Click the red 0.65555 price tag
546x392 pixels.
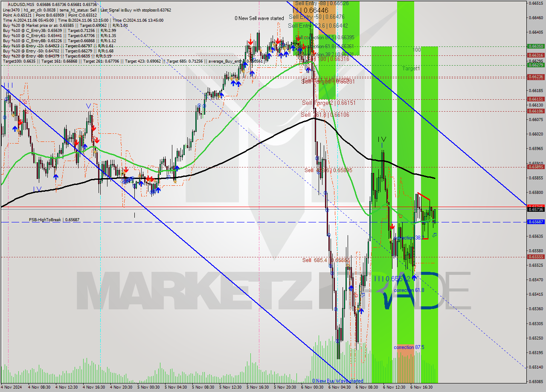coord(536,257)
